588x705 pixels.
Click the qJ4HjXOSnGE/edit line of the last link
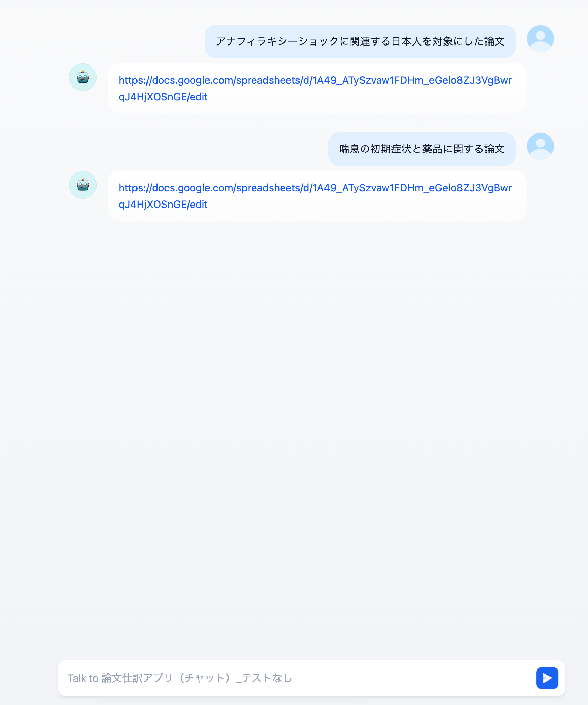(x=163, y=205)
